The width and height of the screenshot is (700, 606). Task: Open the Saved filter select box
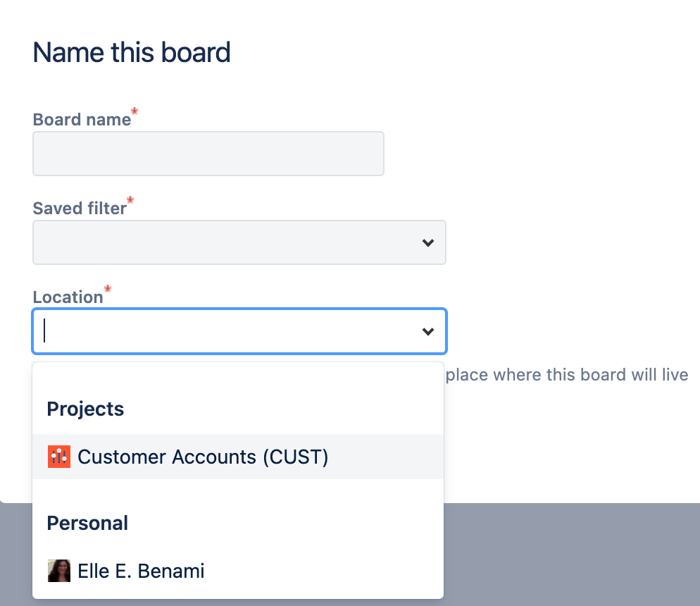(x=225, y=243)
